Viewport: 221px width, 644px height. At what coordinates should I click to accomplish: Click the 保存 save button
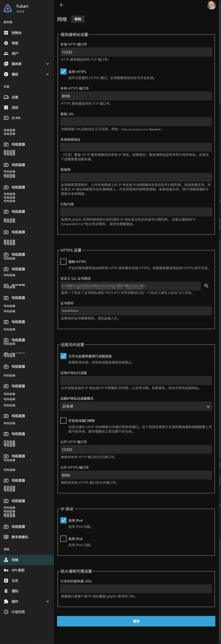point(136,621)
